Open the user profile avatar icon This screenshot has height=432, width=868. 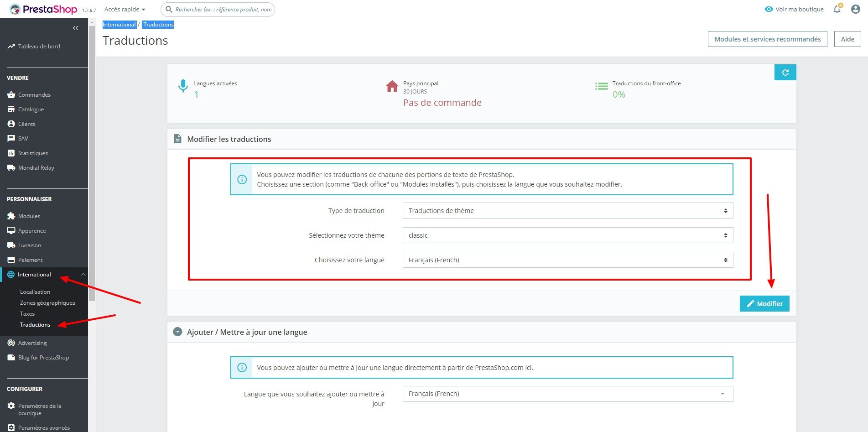coord(856,9)
